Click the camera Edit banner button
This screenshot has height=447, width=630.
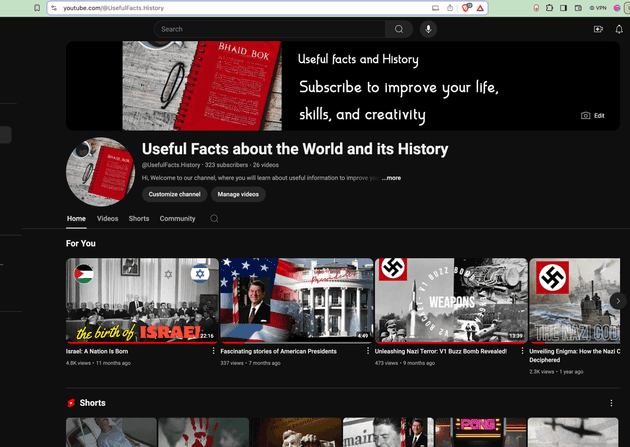click(x=593, y=116)
